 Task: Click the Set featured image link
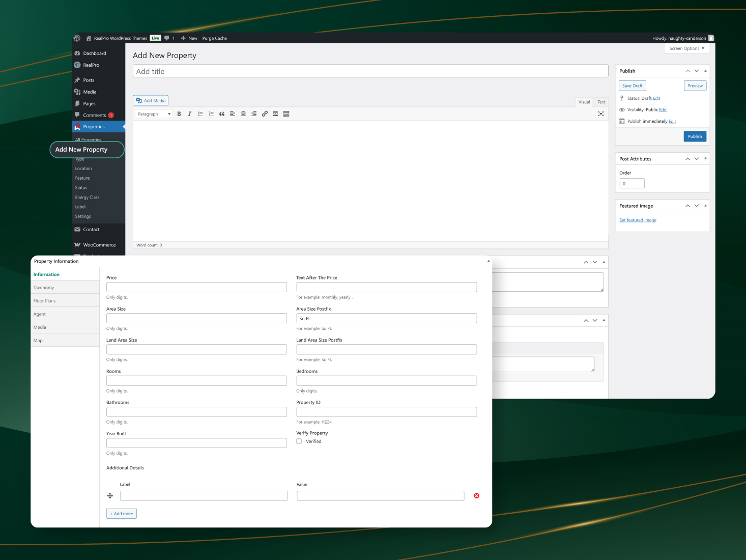coord(638,220)
